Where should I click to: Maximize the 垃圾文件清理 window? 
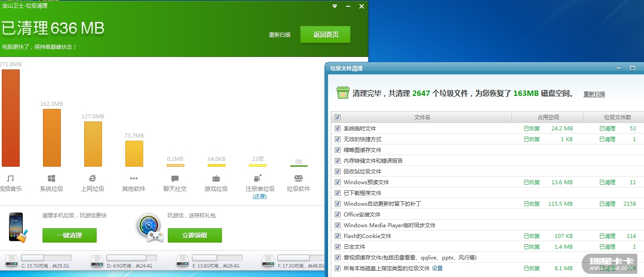(x=632, y=68)
